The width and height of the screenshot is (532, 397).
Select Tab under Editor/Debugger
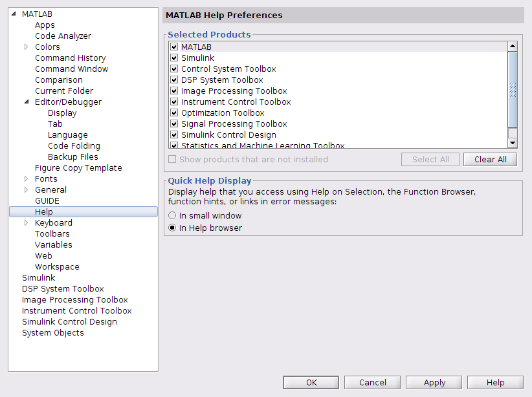click(55, 123)
